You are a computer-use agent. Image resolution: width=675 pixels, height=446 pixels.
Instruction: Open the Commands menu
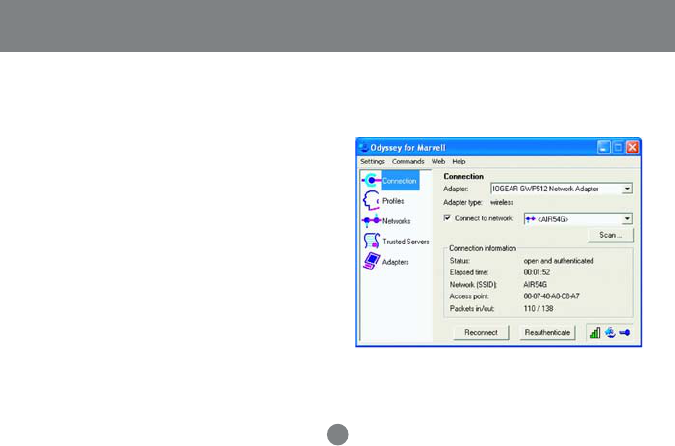(x=408, y=161)
